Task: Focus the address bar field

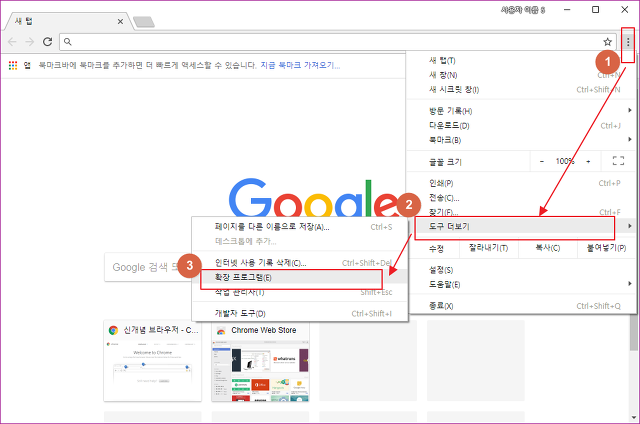Action: pos(338,42)
